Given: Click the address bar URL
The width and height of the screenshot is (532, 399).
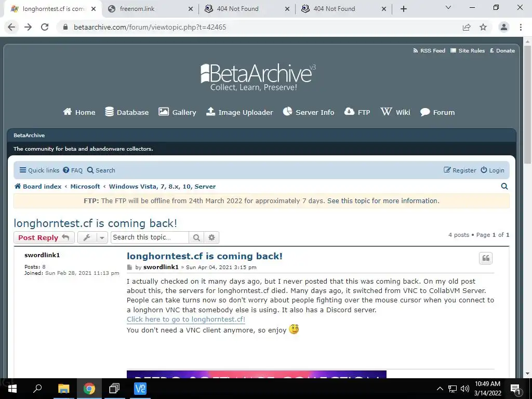Looking at the screenshot, I should [x=150, y=27].
